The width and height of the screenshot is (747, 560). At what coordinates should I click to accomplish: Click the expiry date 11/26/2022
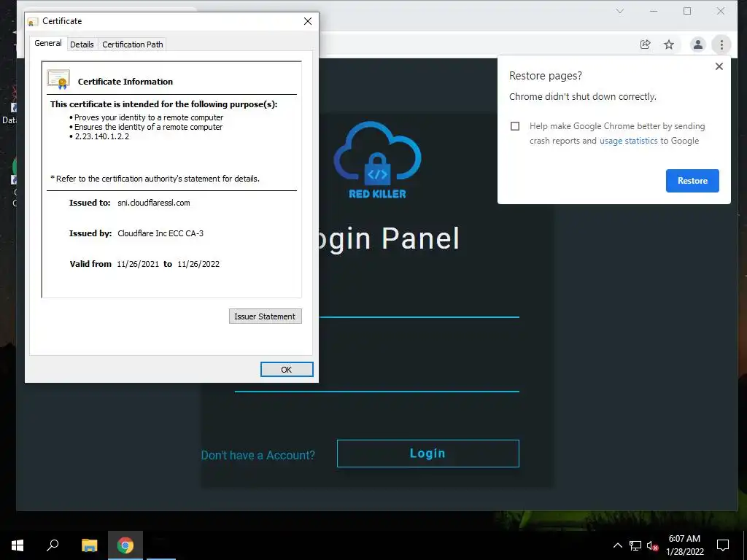[198, 264]
